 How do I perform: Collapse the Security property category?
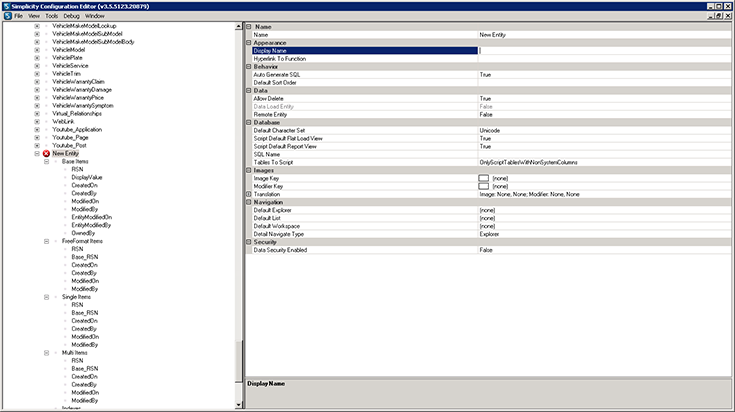[249, 242]
